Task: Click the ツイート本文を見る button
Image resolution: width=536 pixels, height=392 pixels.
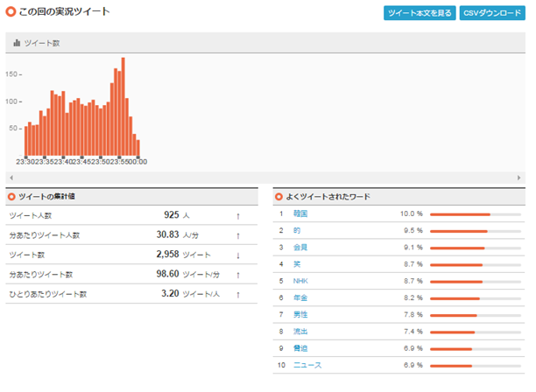Action: pos(420,13)
